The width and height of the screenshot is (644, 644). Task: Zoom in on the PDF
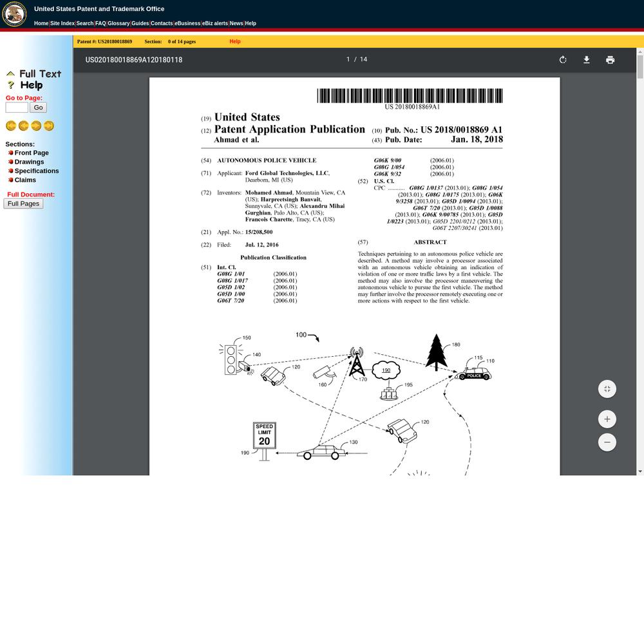coord(607,419)
